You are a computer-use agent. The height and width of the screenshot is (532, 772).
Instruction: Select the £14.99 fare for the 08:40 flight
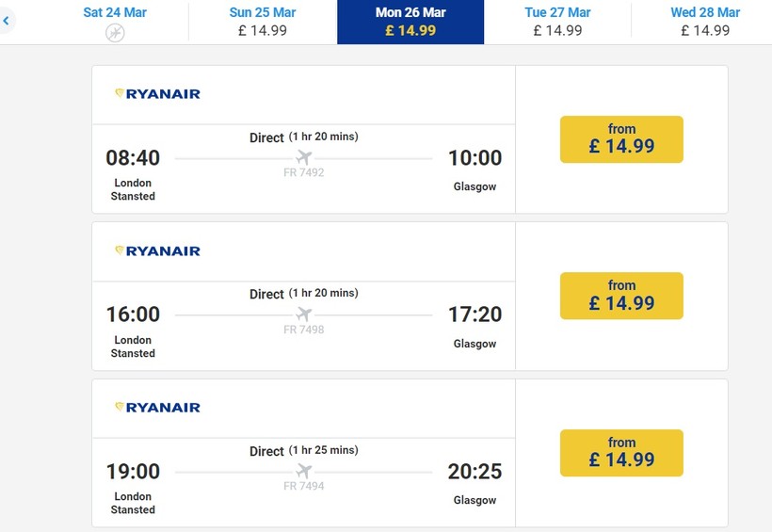click(x=621, y=139)
